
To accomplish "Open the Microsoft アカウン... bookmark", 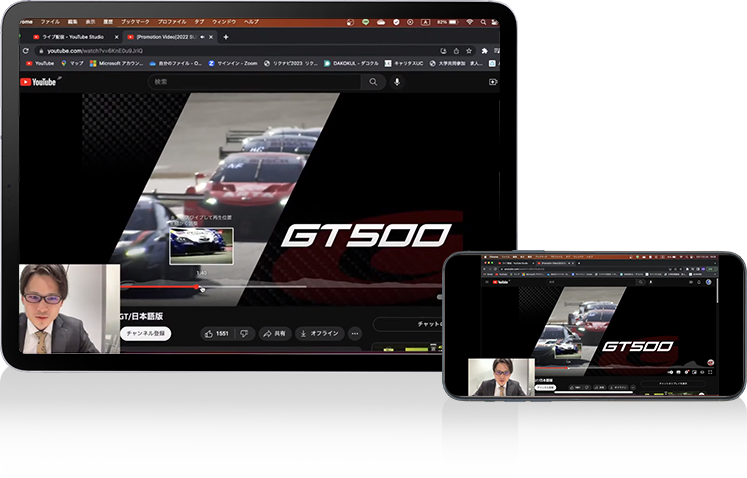I will point(117,63).
